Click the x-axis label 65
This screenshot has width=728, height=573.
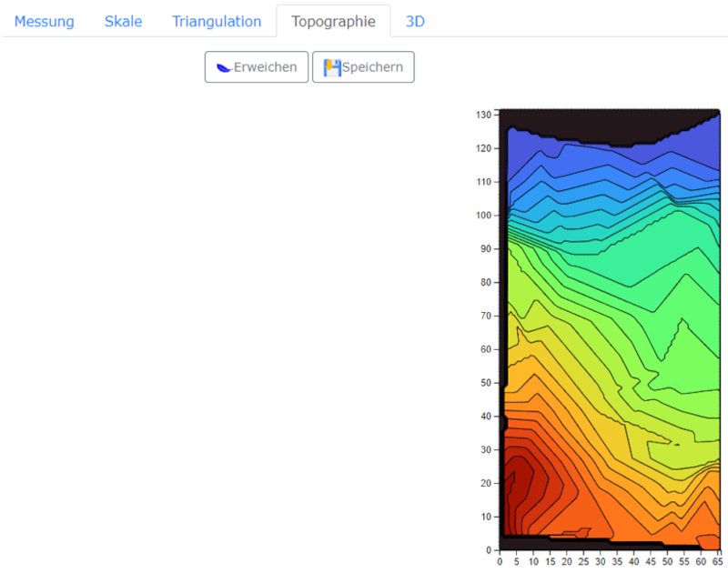[718, 562]
